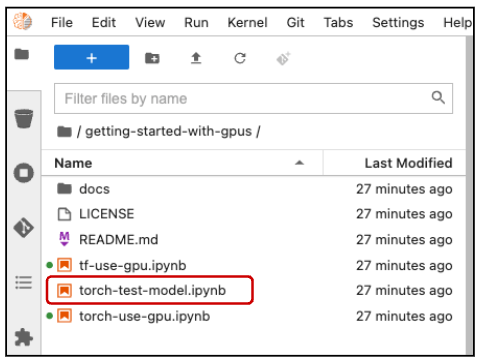Focus the Filter files by name field
The image size is (481, 361).
tap(253, 98)
